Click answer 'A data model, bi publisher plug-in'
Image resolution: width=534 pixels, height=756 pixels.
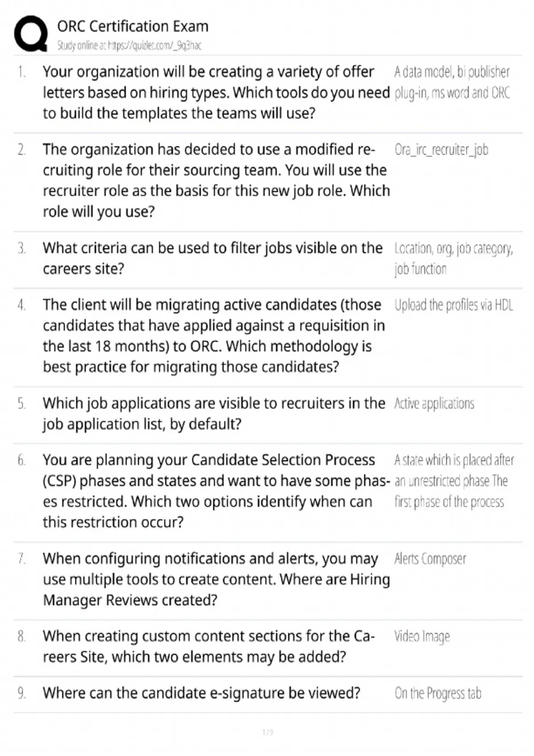tap(452, 82)
